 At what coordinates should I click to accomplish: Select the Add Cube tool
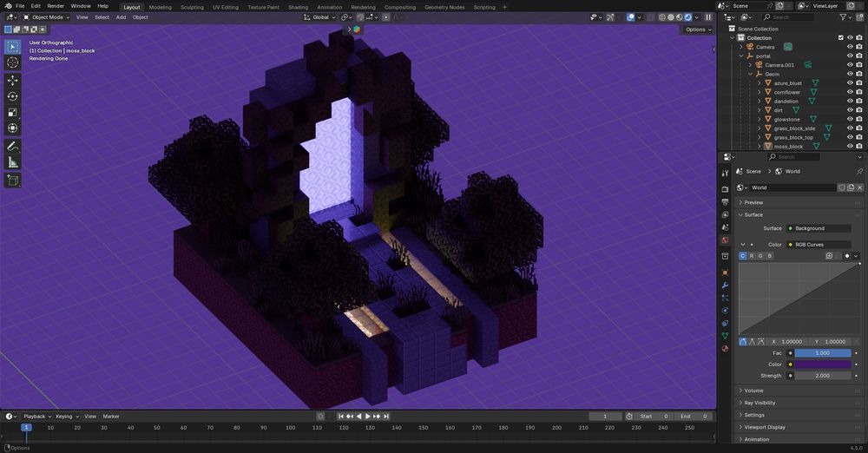click(13, 180)
